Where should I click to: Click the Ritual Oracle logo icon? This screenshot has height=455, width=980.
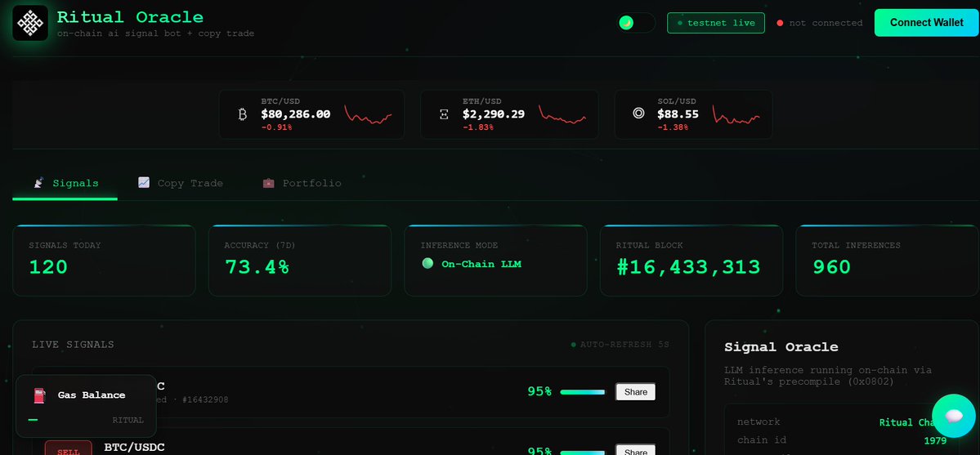pyautogui.click(x=30, y=23)
